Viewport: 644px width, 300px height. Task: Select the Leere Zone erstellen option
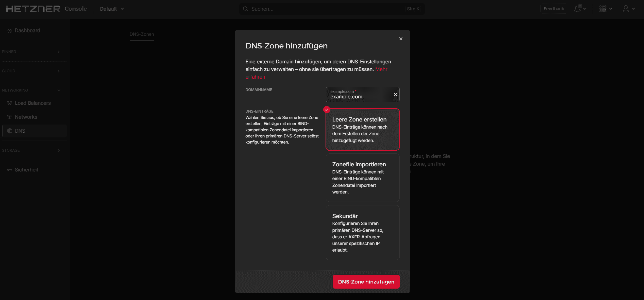click(x=363, y=129)
